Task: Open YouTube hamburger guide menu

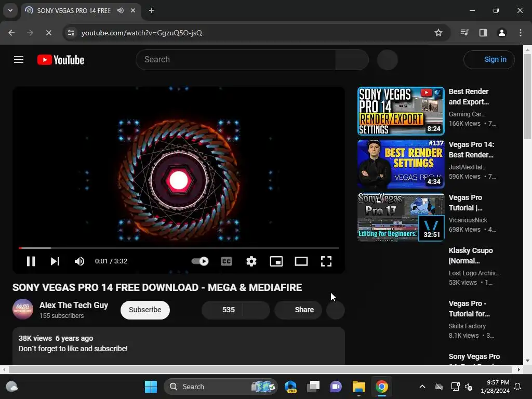Action: point(19,60)
